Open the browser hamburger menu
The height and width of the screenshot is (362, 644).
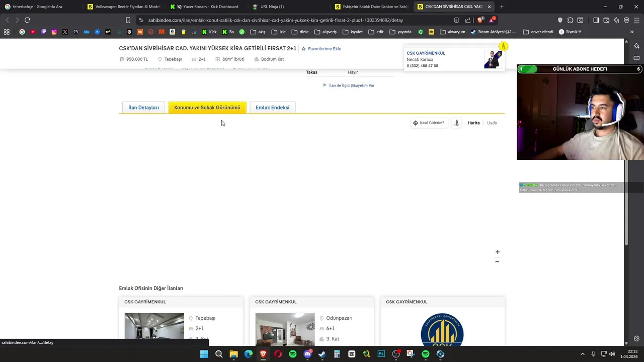[x=636, y=20]
